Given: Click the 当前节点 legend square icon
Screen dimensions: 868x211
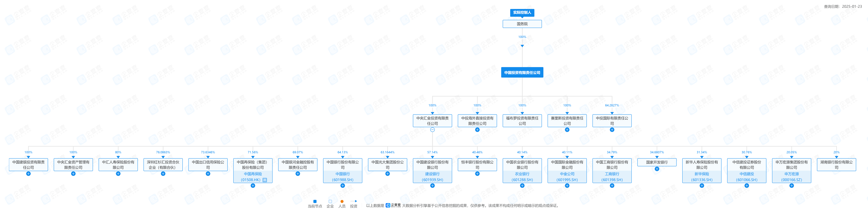Looking at the screenshot, I should click(315, 202).
